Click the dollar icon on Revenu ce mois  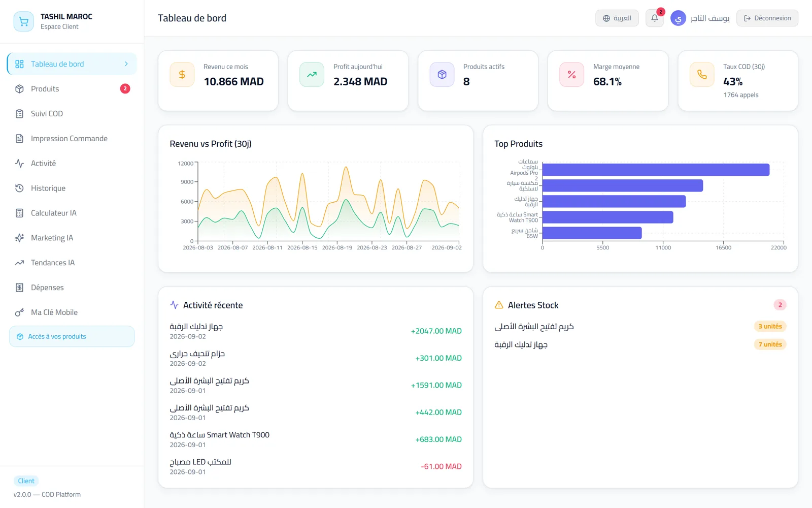pyautogui.click(x=182, y=75)
